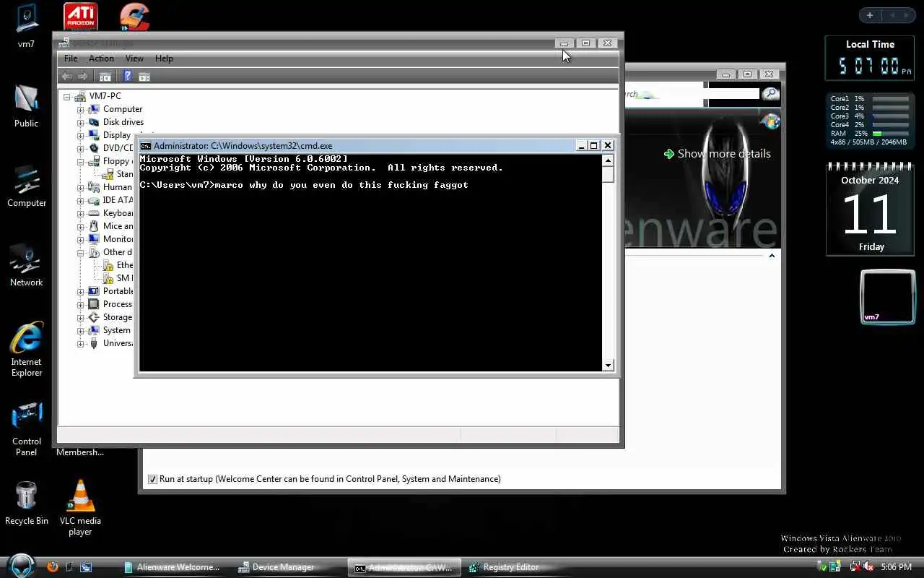
Task: Click the cmd window scrollbar down arrow
Action: click(608, 366)
